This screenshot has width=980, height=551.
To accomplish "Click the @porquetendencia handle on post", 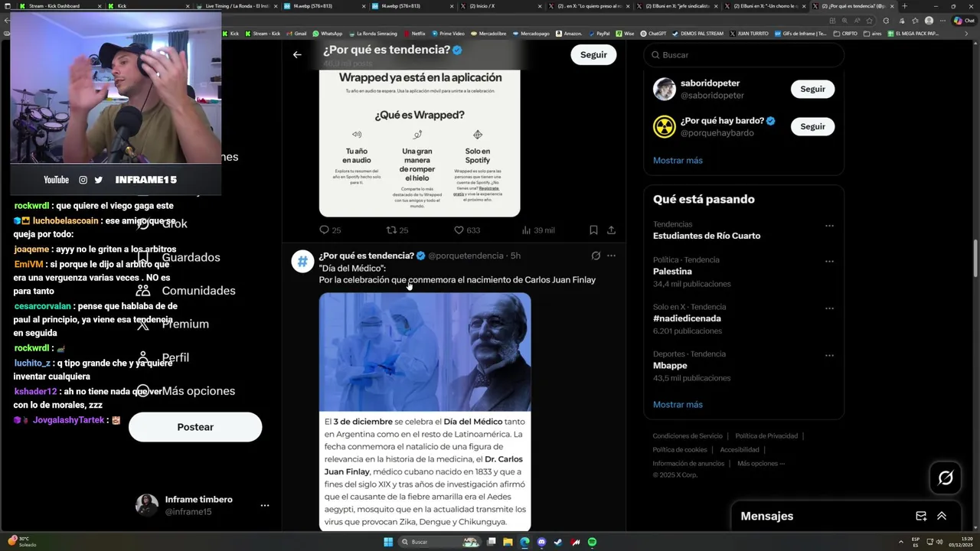I will pos(465,256).
